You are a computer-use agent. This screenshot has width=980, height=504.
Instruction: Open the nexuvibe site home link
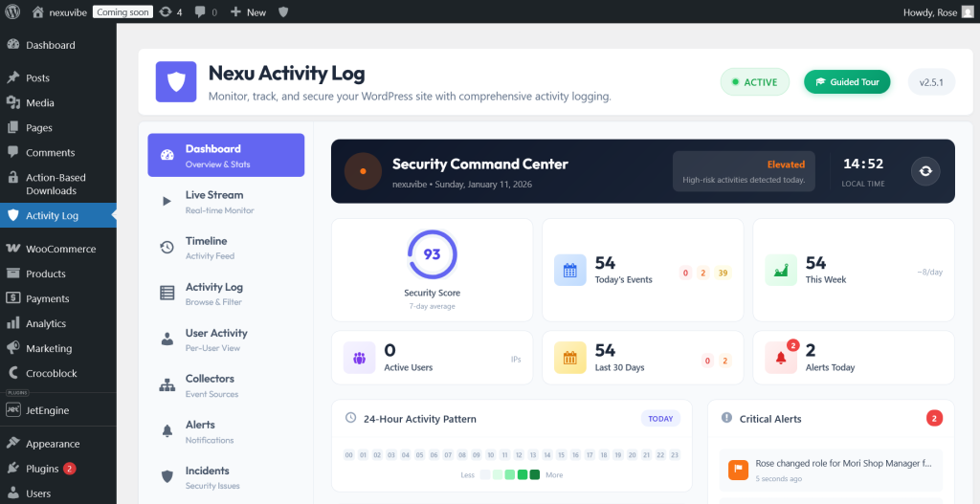coord(59,11)
